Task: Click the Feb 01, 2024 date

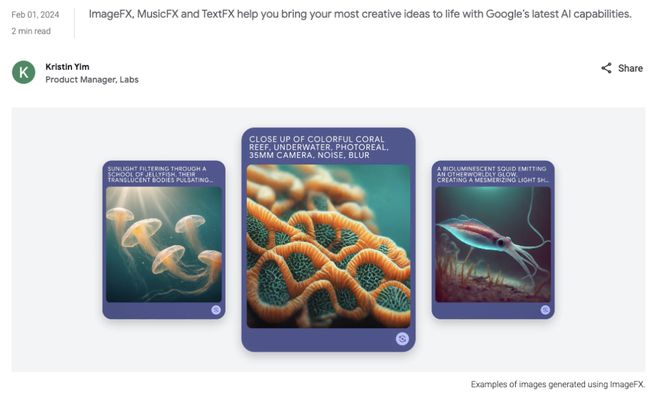Action: (35, 15)
